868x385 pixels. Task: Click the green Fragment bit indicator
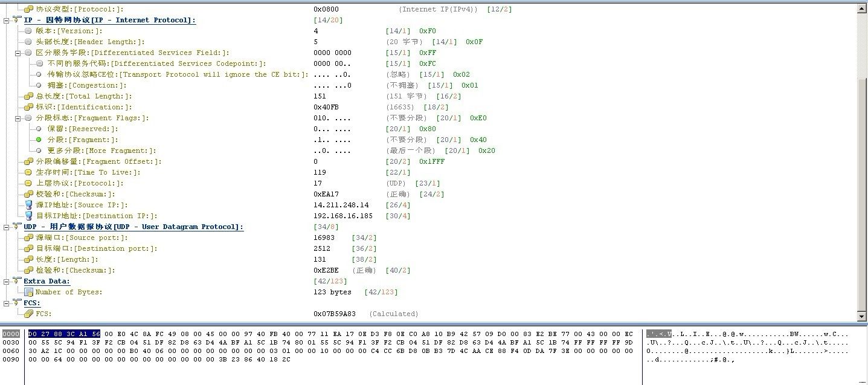(x=39, y=140)
